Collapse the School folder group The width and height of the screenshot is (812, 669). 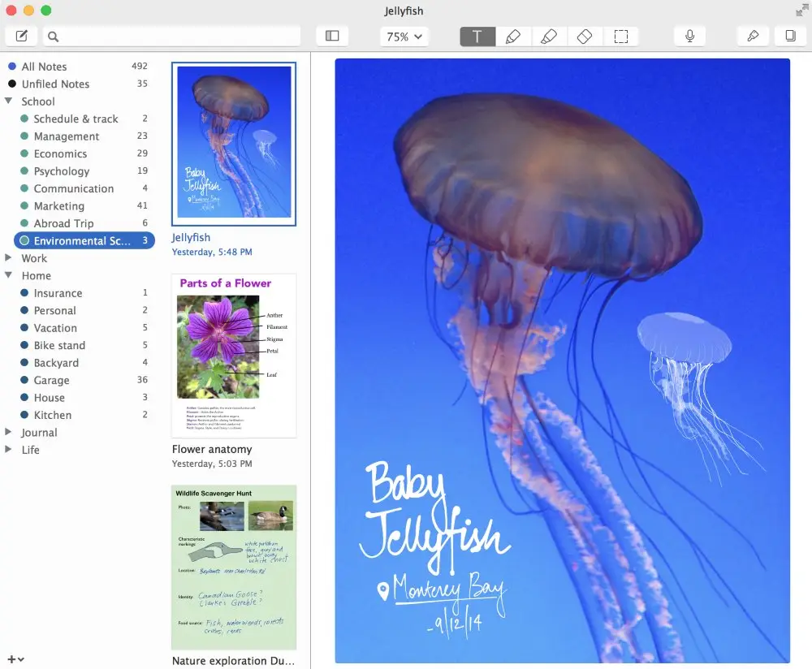coord(8,101)
